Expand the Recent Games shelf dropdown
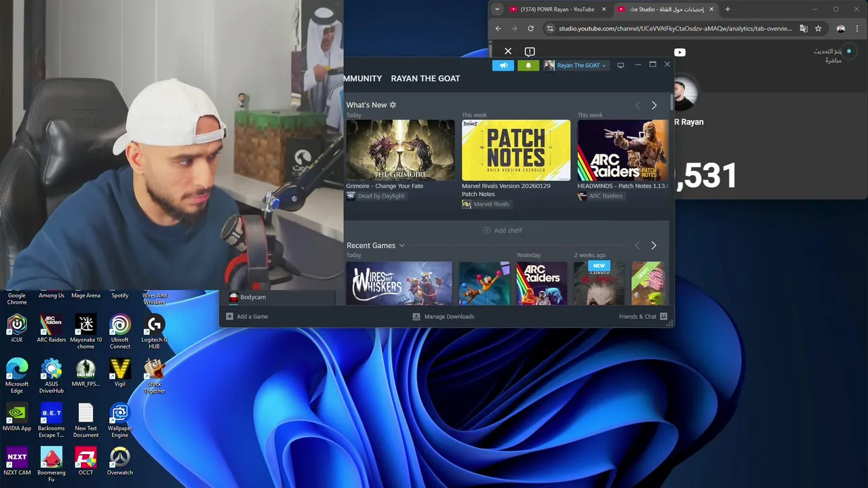Viewport: 868px width, 488px height. (x=401, y=245)
